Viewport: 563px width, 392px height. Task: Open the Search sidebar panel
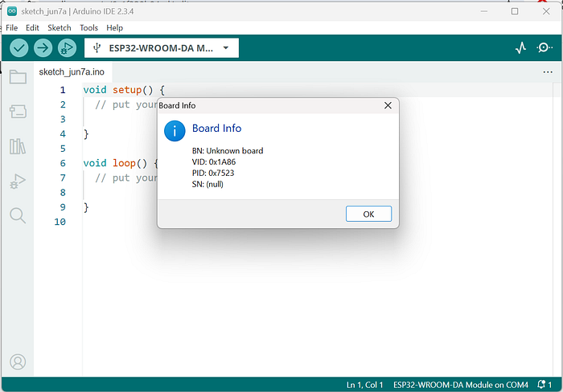pos(18,215)
